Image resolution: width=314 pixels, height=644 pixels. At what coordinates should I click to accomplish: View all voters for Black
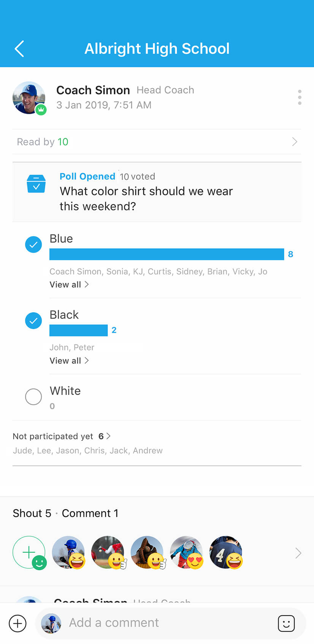(x=69, y=361)
